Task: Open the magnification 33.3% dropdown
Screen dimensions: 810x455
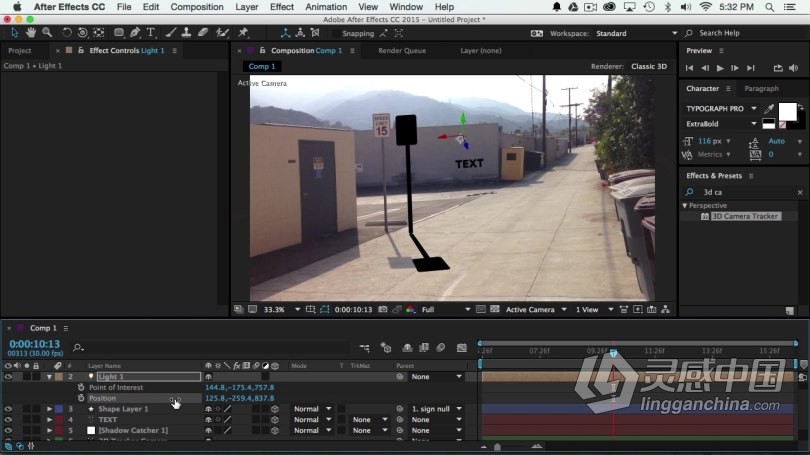Action: coord(282,309)
